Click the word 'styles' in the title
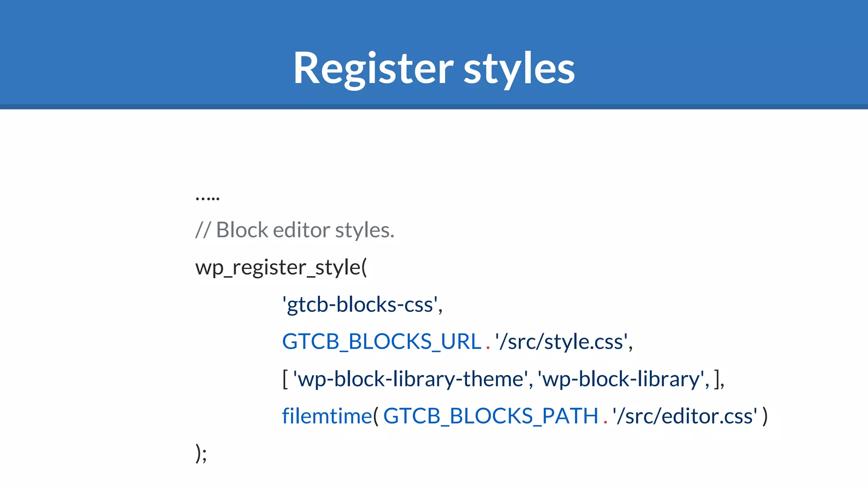The height and width of the screenshot is (488, 868). pyautogui.click(x=519, y=69)
